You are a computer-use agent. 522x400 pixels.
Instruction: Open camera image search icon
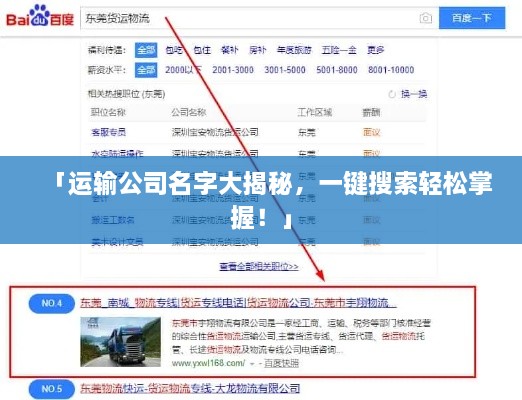pos(425,18)
